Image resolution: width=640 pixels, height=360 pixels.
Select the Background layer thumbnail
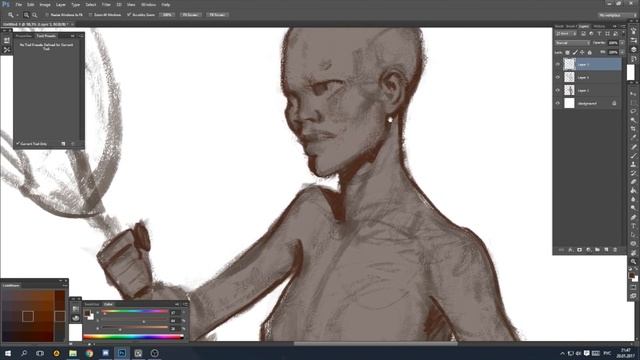(x=569, y=103)
